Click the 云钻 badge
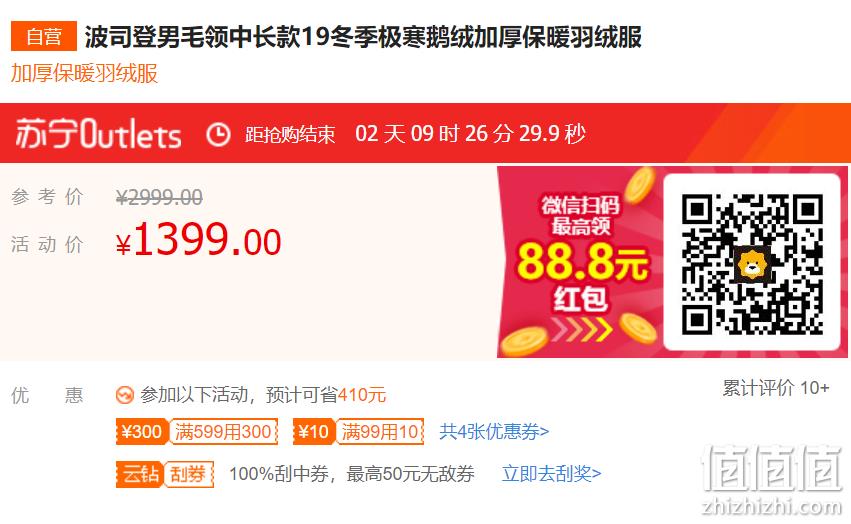The width and height of the screenshot is (851, 524). tap(139, 474)
